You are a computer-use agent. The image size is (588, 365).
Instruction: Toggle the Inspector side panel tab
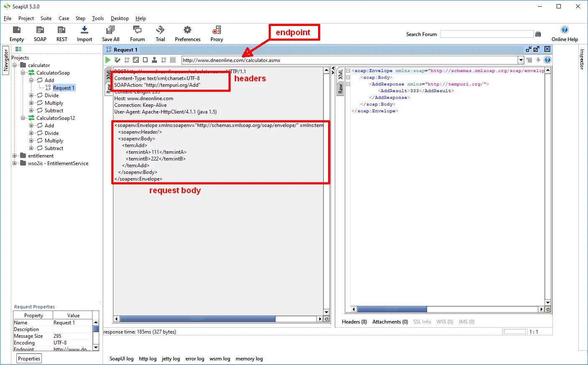582,60
